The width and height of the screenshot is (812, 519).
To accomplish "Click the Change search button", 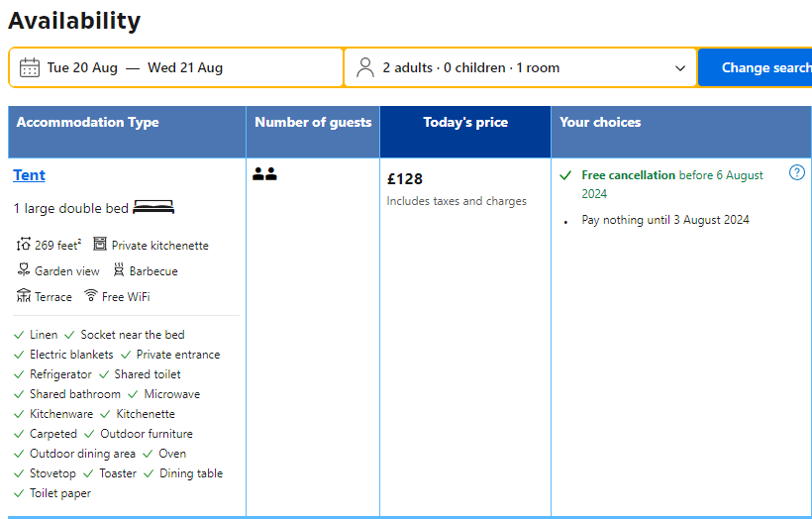I will (x=755, y=68).
